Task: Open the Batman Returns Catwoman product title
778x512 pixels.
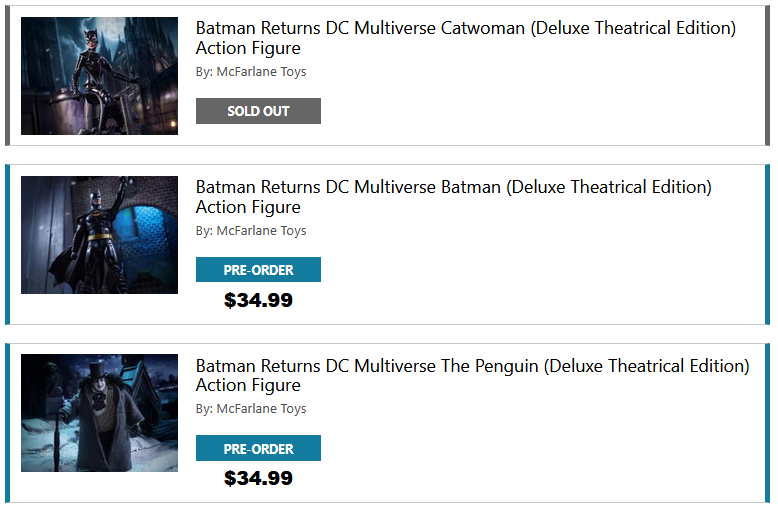Action: click(465, 38)
